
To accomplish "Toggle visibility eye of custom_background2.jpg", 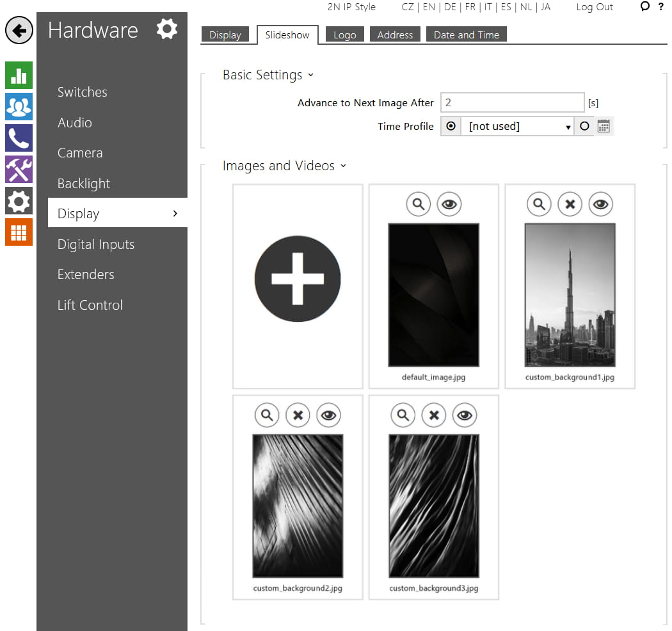I will (x=329, y=415).
